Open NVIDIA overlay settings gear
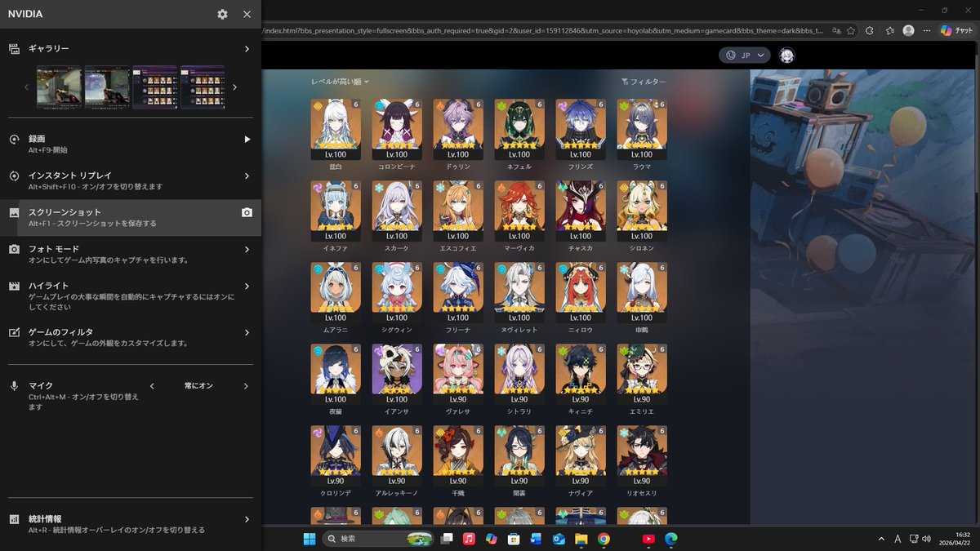 click(x=223, y=14)
